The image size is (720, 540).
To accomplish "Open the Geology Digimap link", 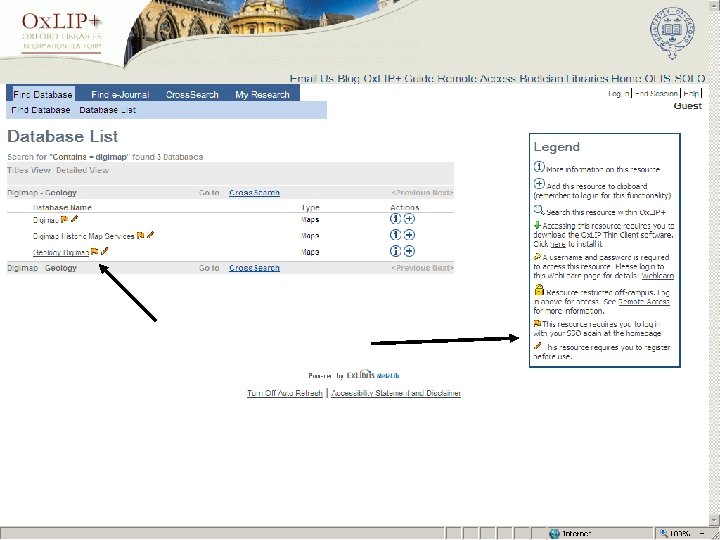I will tap(61, 253).
